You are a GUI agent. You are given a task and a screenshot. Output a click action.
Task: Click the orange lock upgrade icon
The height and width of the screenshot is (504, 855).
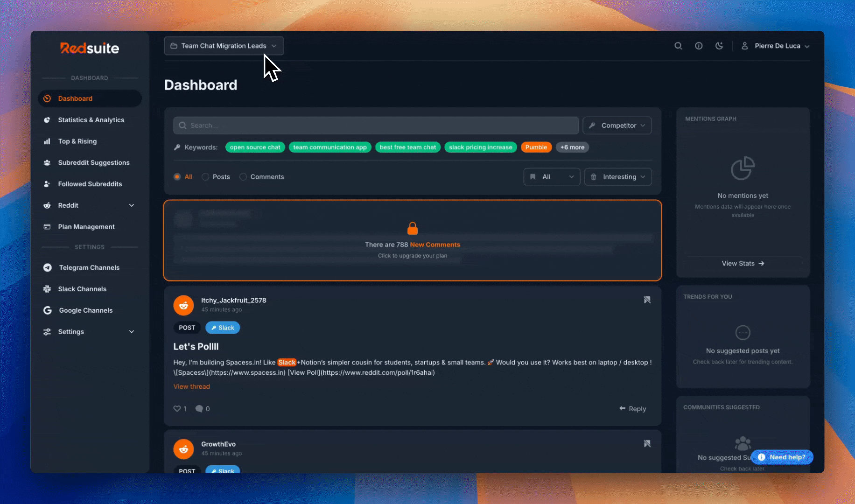coord(413,228)
